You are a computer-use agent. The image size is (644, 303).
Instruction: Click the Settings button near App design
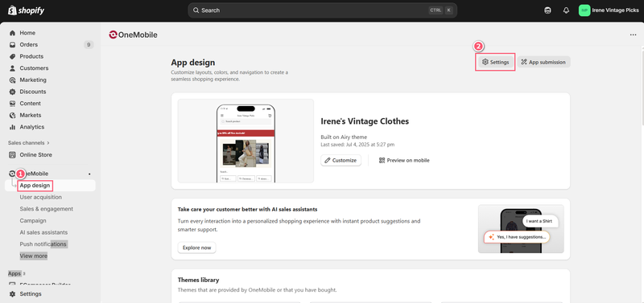[x=495, y=63]
